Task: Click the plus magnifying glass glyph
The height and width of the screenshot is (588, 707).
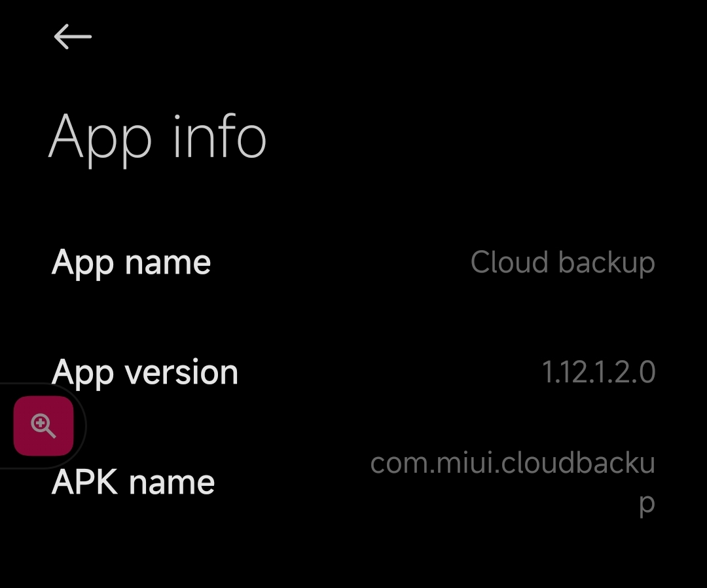Action: 43,426
